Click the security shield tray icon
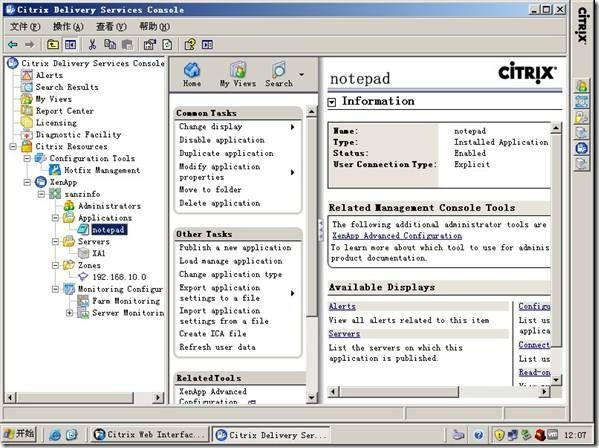The height and width of the screenshot is (448, 599). coord(499,435)
